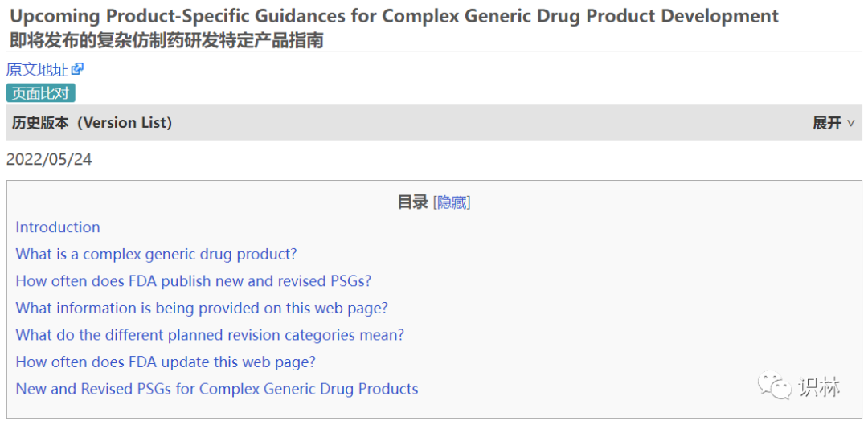Open "What information is being provided" link
Image resolution: width=868 pixels, height=425 pixels.
click(202, 308)
